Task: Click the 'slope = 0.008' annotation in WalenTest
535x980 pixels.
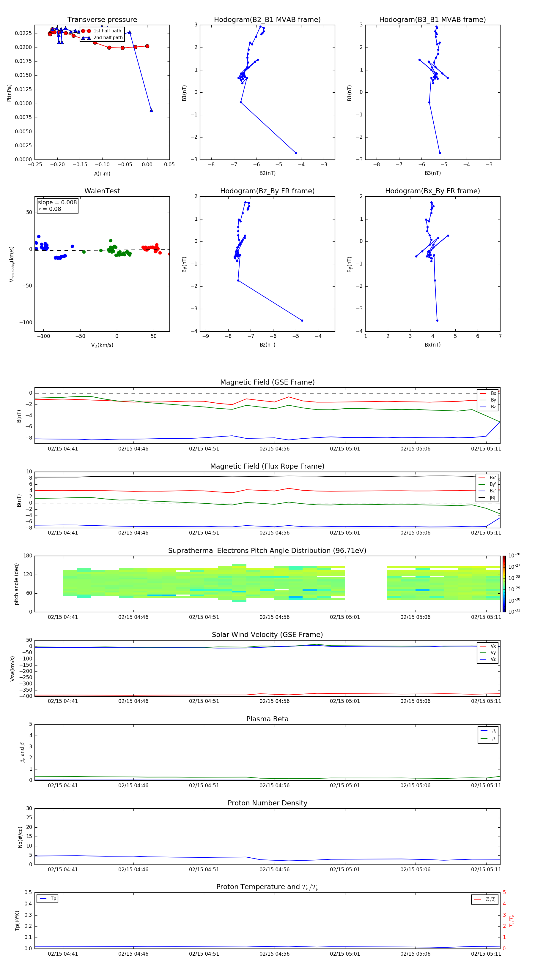Action: [57, 203]
